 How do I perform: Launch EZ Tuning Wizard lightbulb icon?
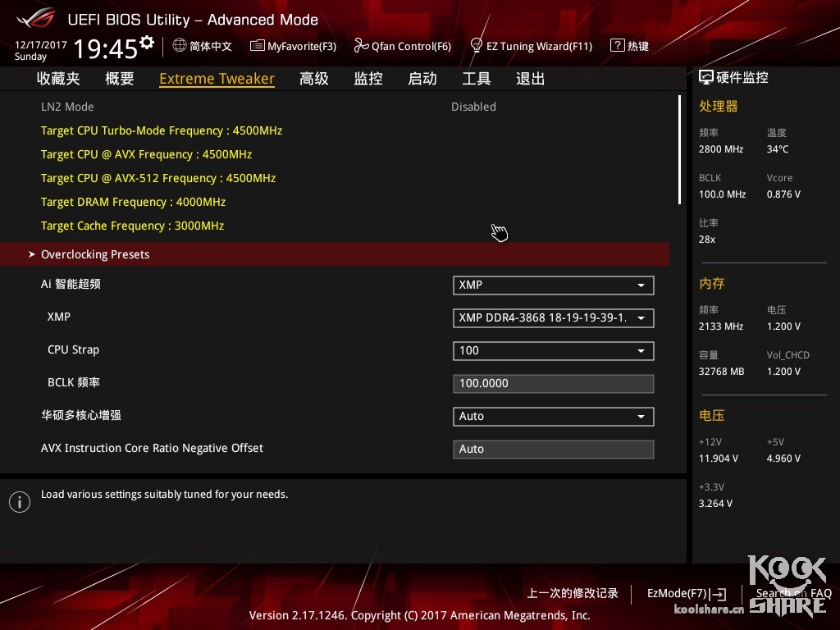tap(476, 46)
